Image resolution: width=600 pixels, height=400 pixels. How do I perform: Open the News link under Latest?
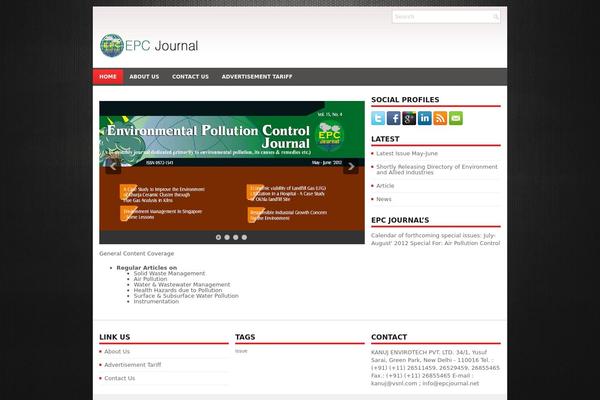tap(384, 199)
